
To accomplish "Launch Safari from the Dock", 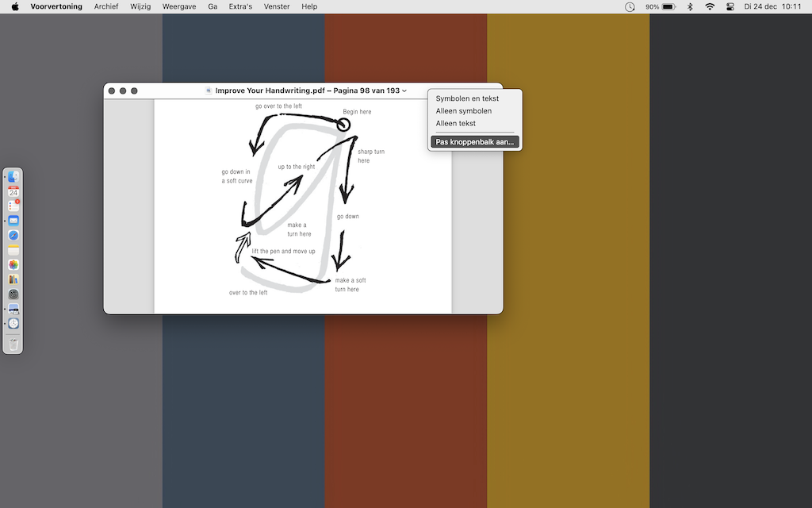I will pos(13,235).
